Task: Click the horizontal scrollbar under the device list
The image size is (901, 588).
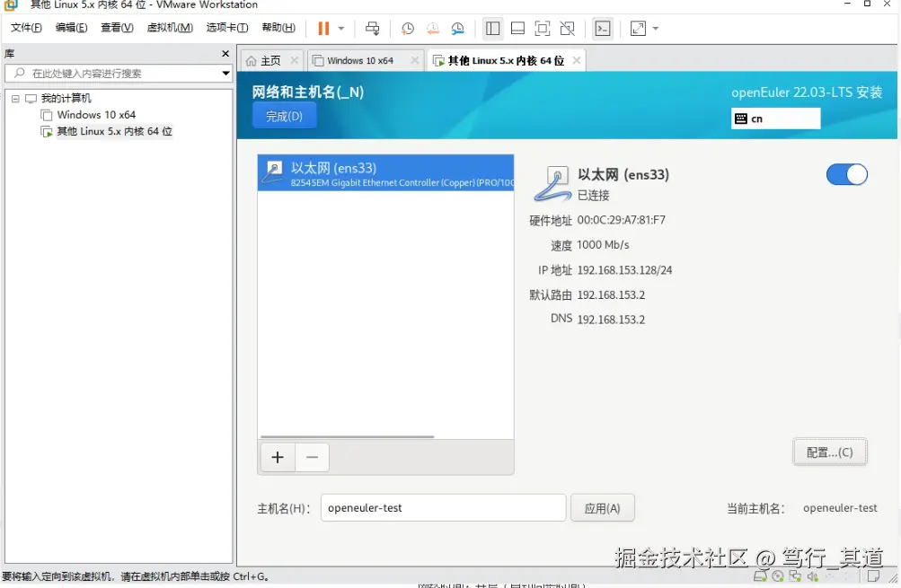Action: click(x=347, y=437)
